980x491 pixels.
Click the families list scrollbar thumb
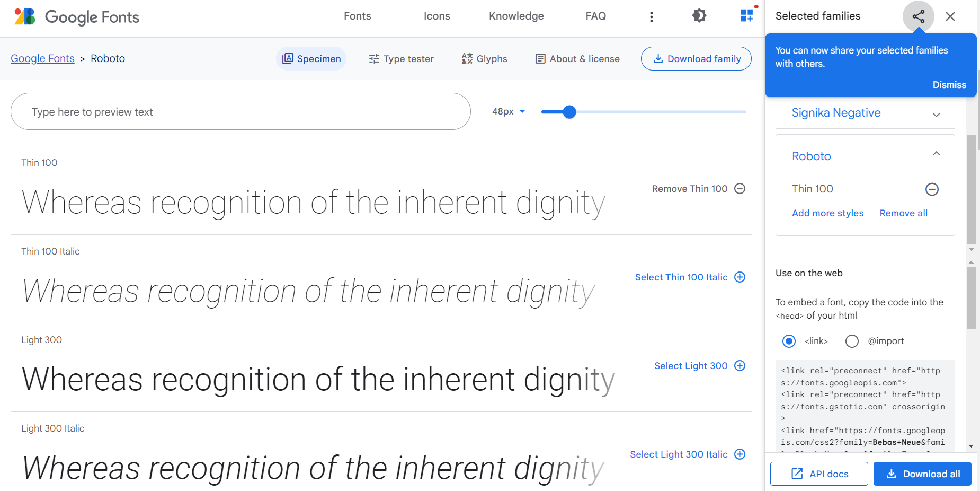click(971, 189)
